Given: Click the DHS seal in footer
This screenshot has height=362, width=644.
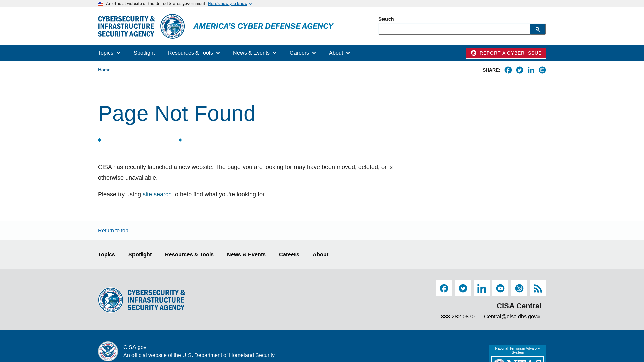Looking at the screenshot, I should coord(108,351).
